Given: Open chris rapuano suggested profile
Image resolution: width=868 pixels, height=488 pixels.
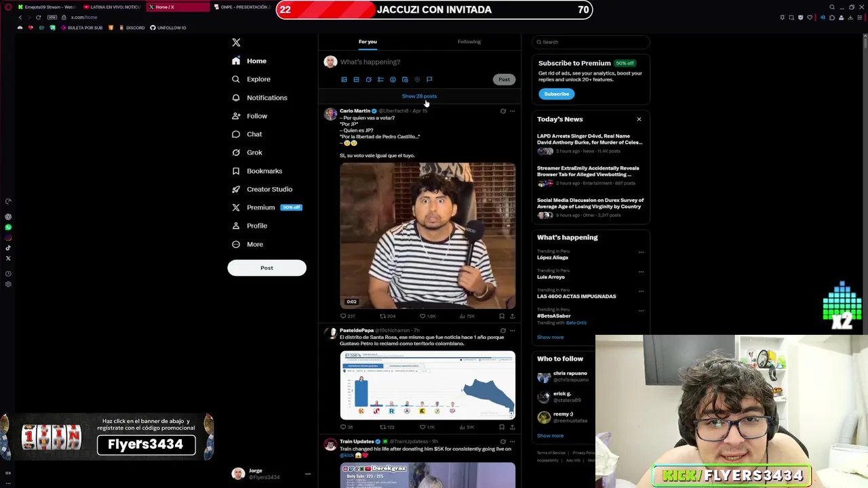Looking at the screenshot, I should pyautogui.click(x=570, y=373).
